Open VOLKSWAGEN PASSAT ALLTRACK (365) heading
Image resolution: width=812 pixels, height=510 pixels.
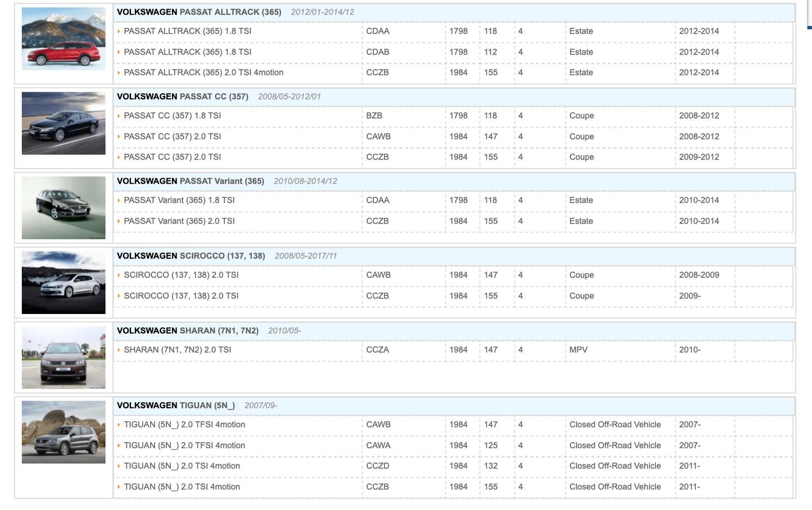click(199, 12)
